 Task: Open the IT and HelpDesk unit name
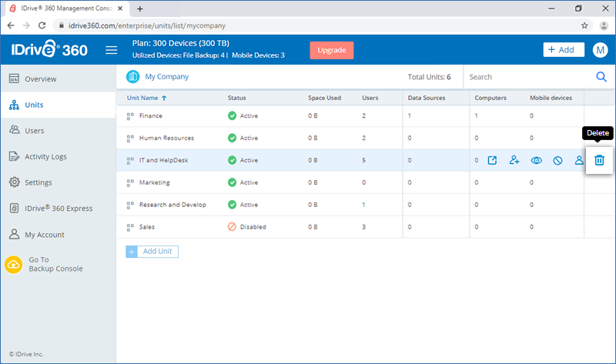click(x=163, y=160)
